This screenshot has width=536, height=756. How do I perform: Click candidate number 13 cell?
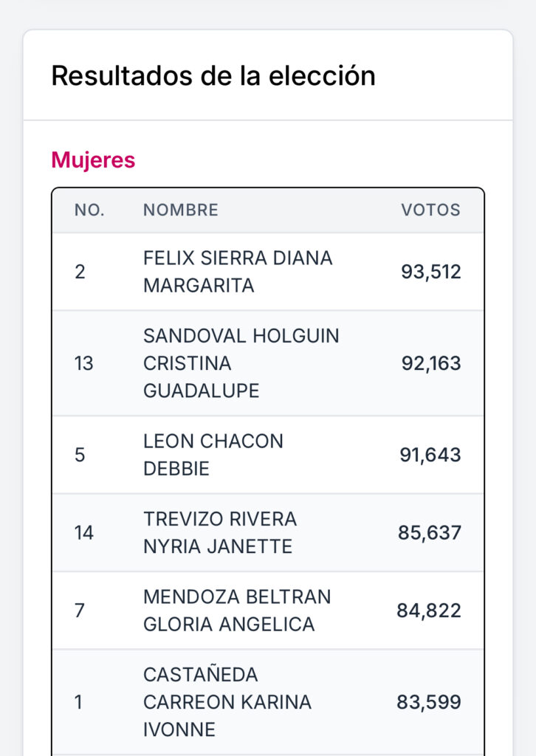point(84,363)
